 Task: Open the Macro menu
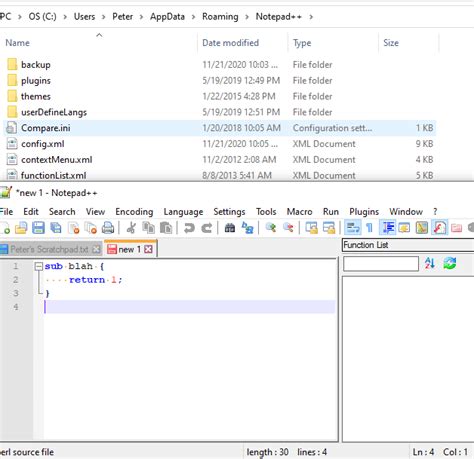[299, 212]
